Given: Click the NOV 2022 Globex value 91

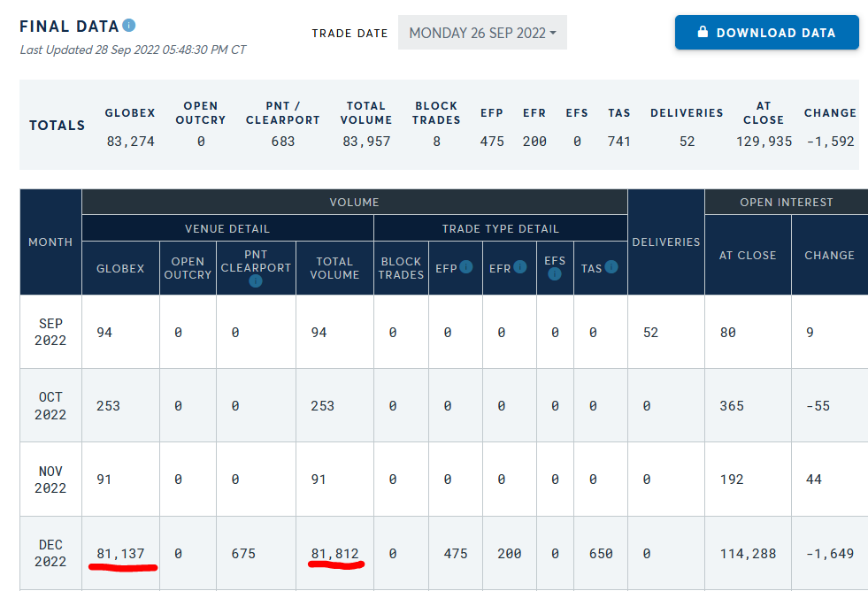Looking at the screenshot, I should click(x=104, y=480).
